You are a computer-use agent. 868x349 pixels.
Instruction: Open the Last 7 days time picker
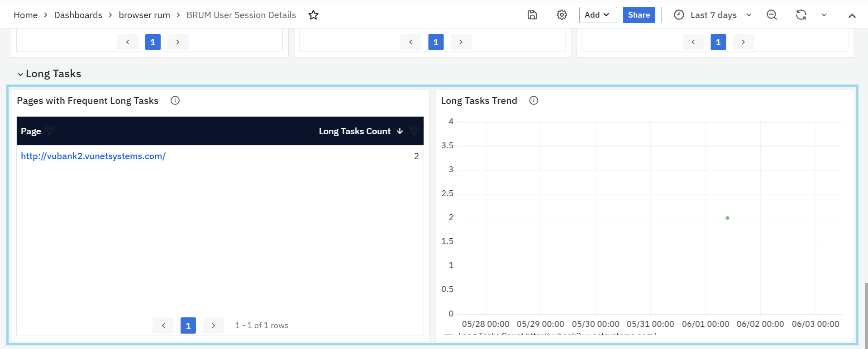pyautogui.click(x=713, y=15)
